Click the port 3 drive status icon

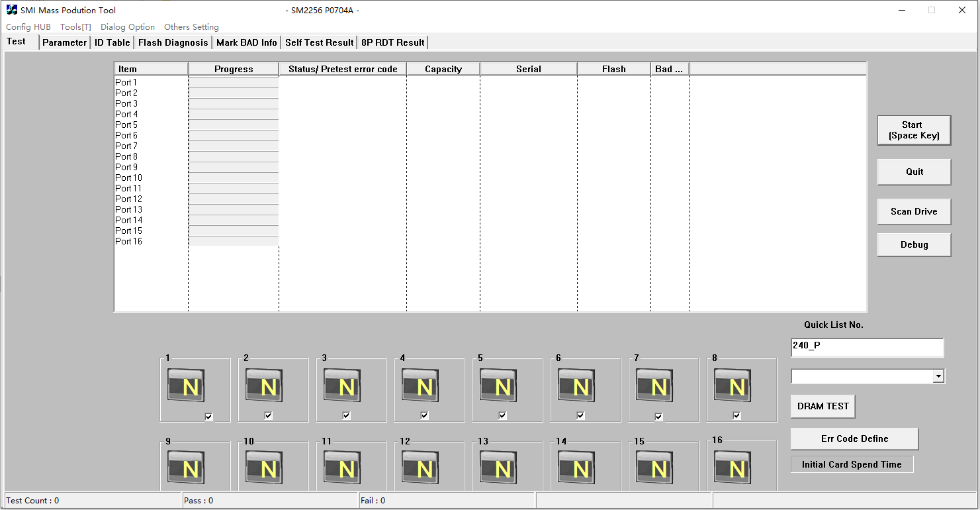[x=342, y=385]
